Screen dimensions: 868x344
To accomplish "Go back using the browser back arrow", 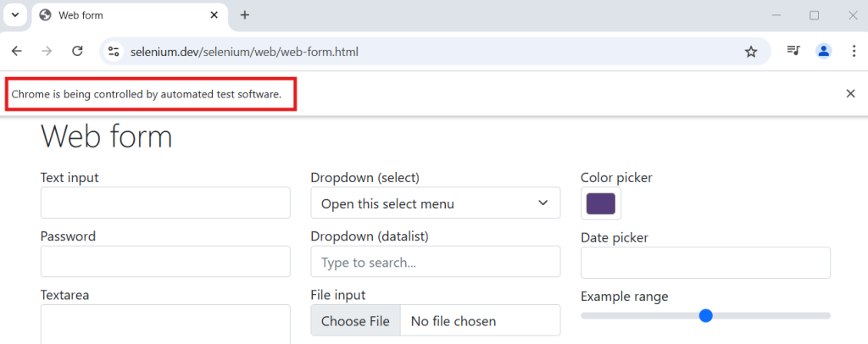I will (17, 52).
